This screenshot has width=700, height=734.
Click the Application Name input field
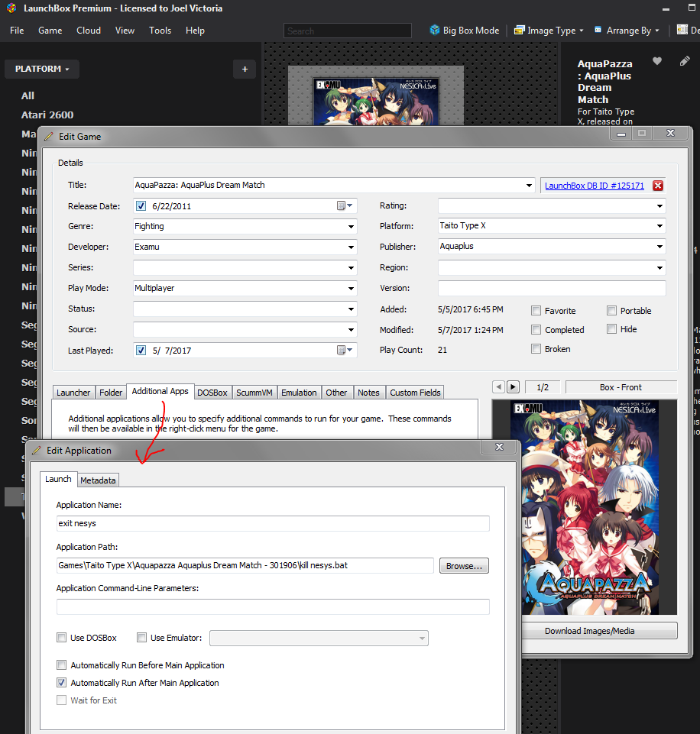click(x=273, y=523)
